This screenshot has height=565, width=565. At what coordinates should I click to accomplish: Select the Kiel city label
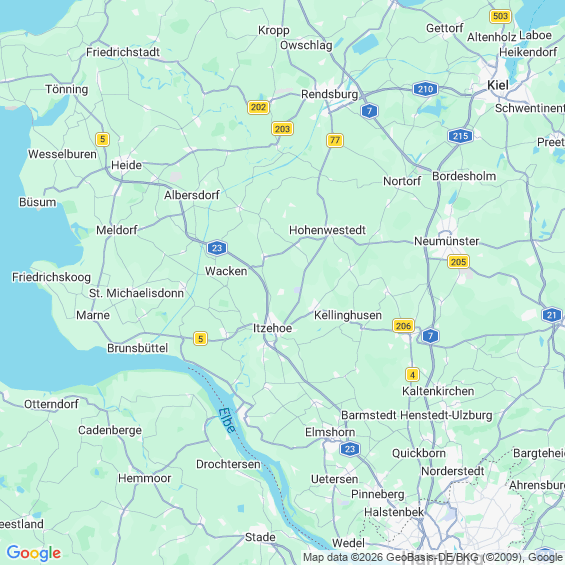[498, 85]
